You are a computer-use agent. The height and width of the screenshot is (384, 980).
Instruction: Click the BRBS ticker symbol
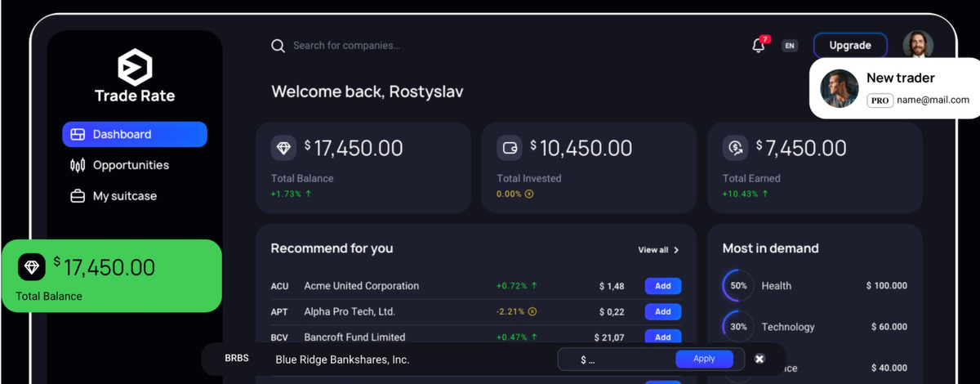click(237, 358)
